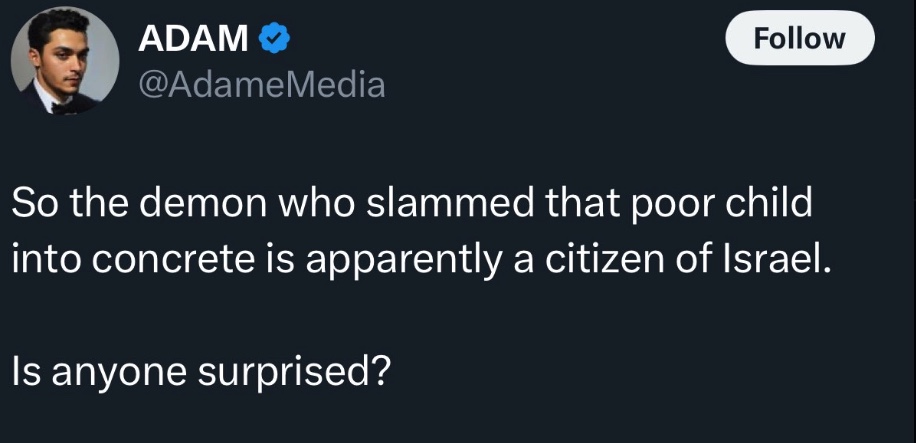Click the word "So" starting the tweet
This screenshot has width=916, height=443.
click(30, 205)
